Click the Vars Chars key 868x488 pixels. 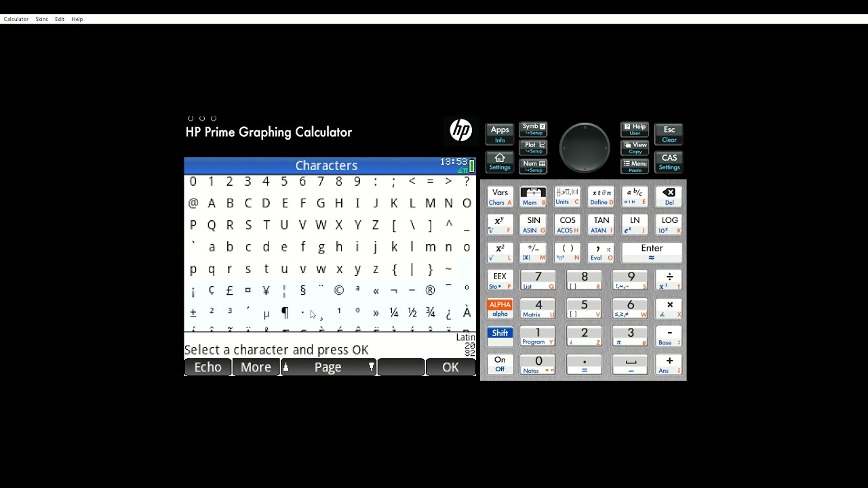[x=500, y=197]
